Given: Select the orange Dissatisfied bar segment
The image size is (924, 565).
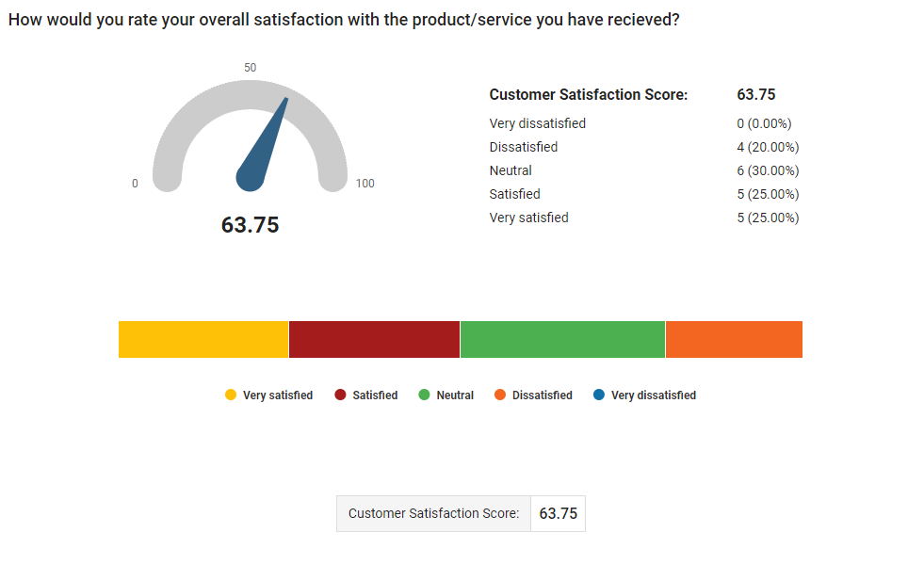Looking at the screenshot, I should point(735,339).
